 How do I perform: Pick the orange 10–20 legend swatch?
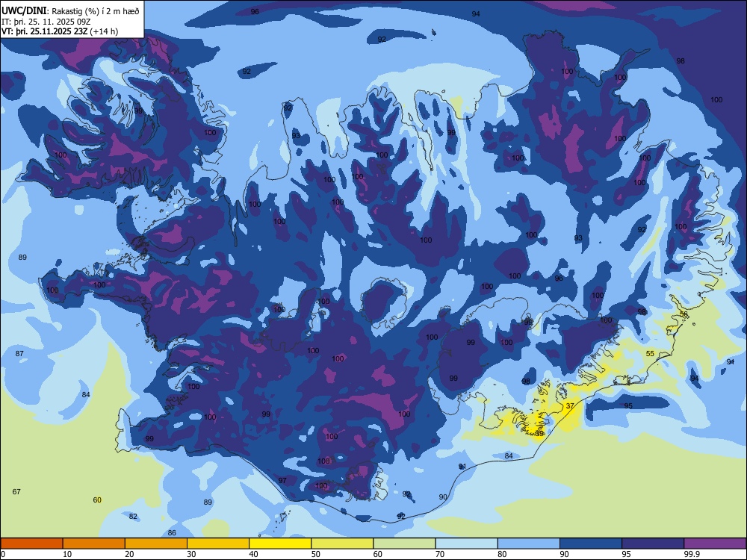click(x=94, y=544)
